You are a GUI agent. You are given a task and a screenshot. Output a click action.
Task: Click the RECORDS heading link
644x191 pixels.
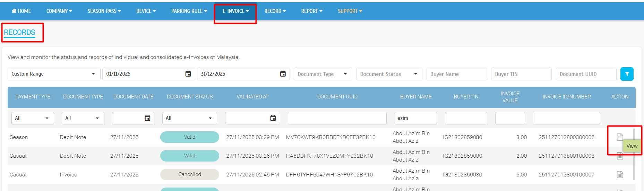coord(20,32)
